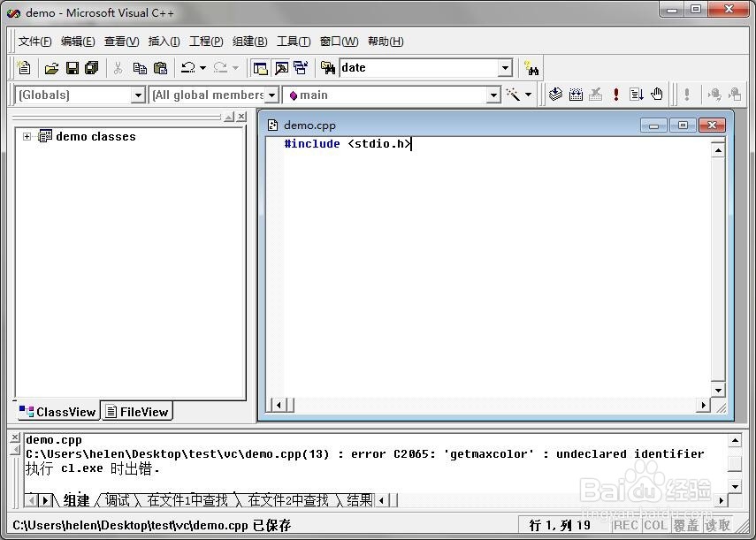Viewport: 756px width, 540px height.
Task: Switch to the FileView tab
Action: (x=137, y=411)
